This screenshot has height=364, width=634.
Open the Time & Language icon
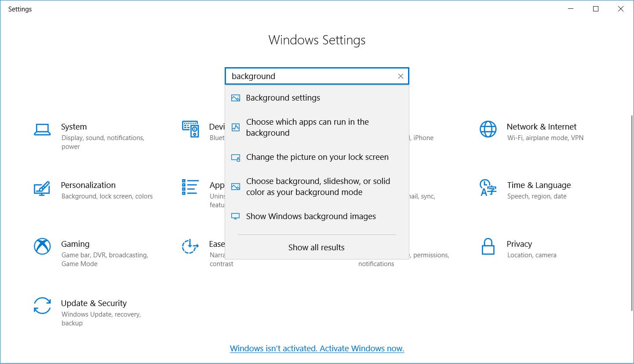pyautogui.click(x=488, y=188)
